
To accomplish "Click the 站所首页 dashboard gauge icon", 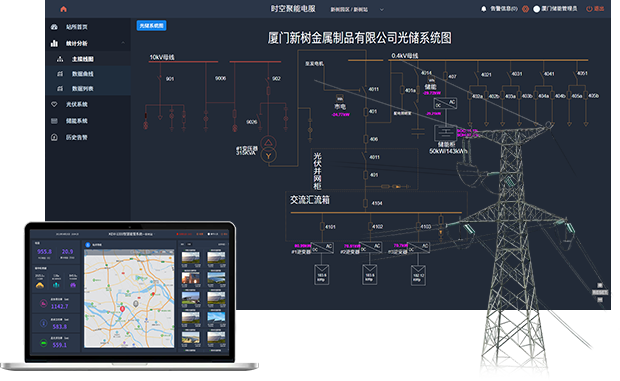I will click(55, 27).
